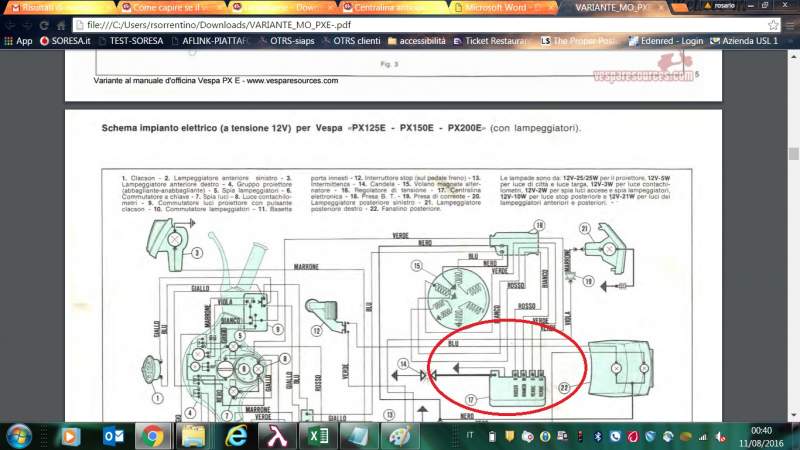Switch to the 'Come capire se il' tab
800x450 pixels.
173,8
